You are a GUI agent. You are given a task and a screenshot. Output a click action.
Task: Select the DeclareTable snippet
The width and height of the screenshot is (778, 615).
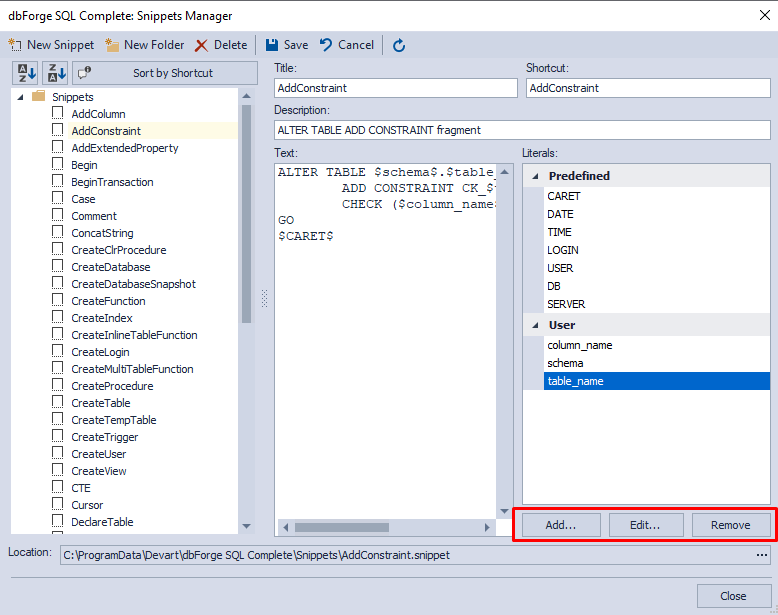pos(102,522)
